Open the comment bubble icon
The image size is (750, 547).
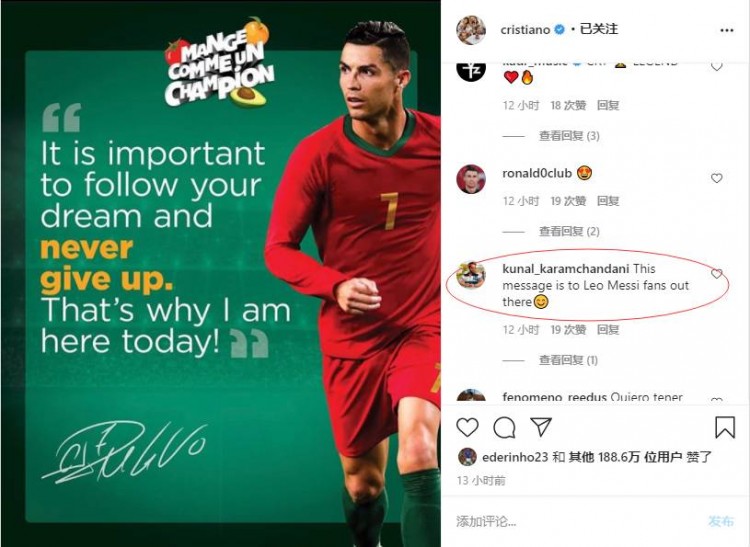(504, 427)
